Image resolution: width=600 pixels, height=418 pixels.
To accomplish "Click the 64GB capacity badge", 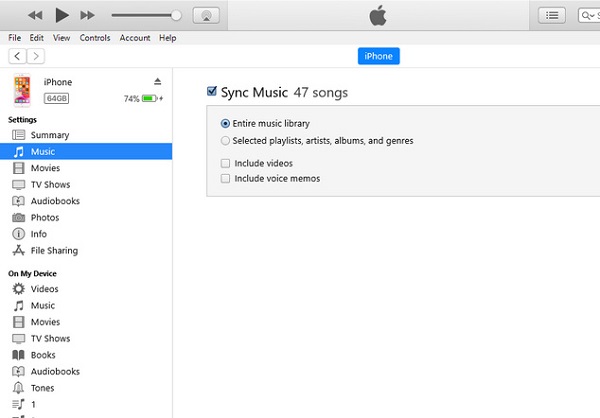I will coord(56,98).
